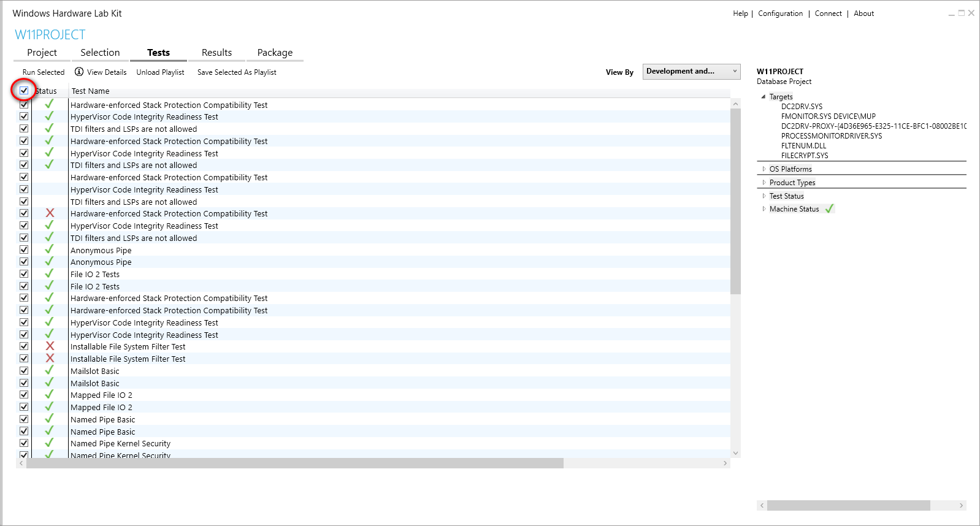980x526 pixels.
Task: Click the tests list scroll down arrow
Action: [735, 453]
